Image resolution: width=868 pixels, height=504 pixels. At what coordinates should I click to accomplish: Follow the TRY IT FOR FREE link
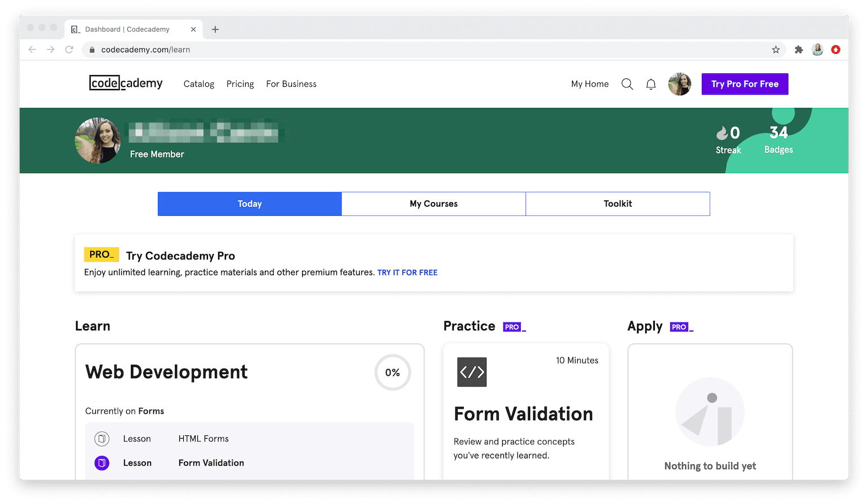pos(407,272)
